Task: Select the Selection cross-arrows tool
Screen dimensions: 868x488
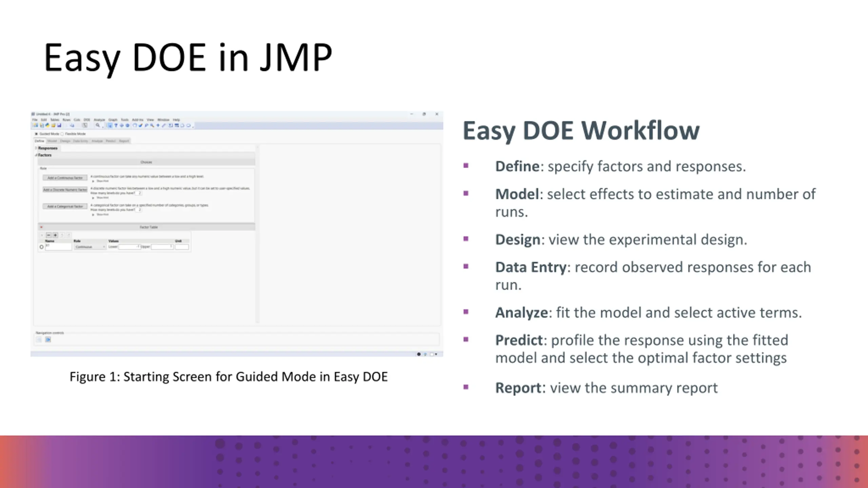Action: [x=122, y=125]
